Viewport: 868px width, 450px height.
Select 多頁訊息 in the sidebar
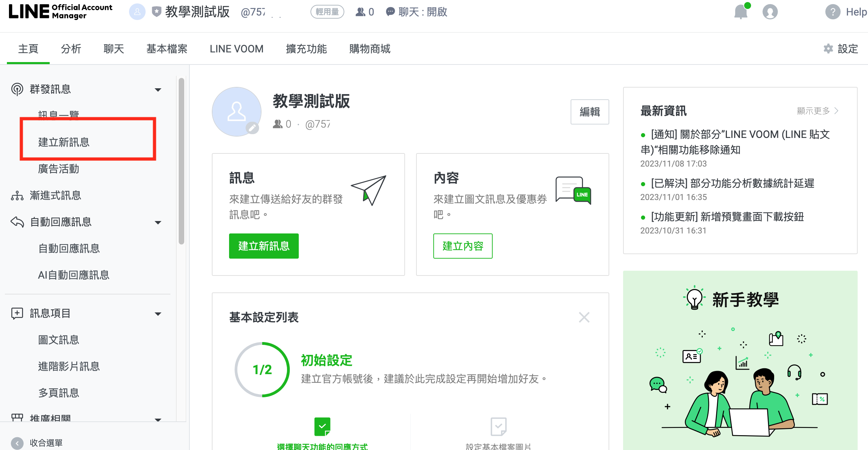[x=59, y=393]
